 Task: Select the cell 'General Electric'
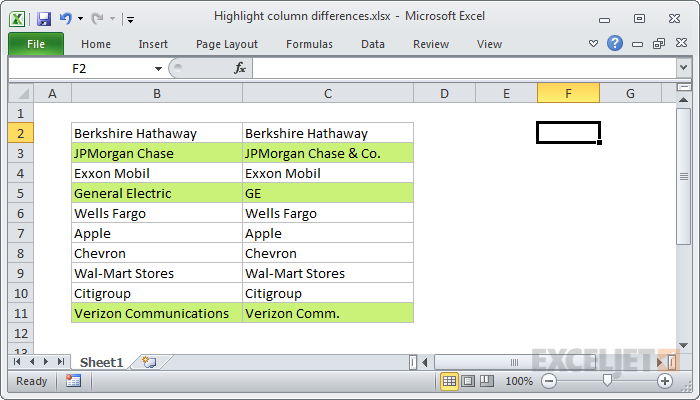tap(157, 193)
